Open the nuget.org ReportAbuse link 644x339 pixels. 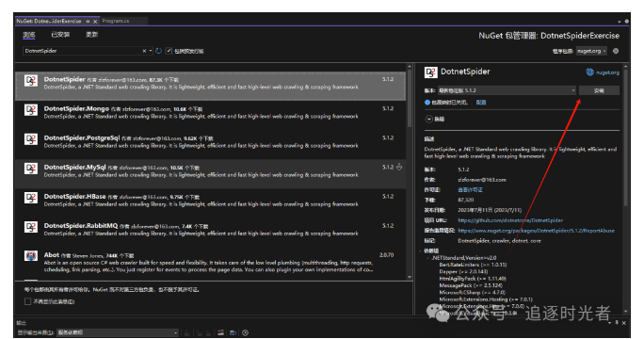click(536, 231)
